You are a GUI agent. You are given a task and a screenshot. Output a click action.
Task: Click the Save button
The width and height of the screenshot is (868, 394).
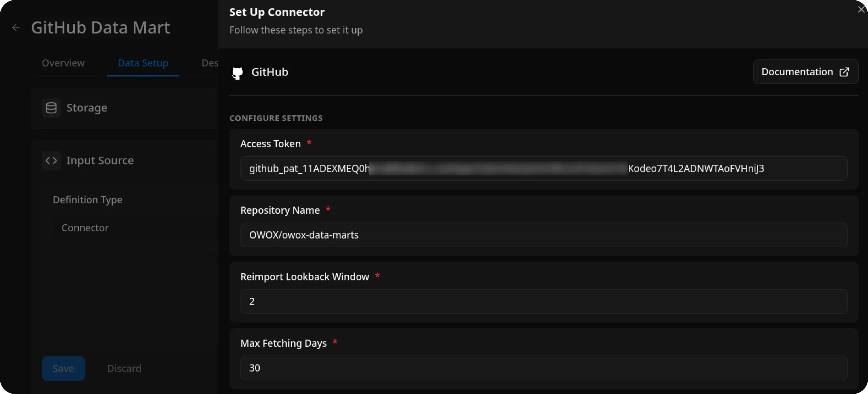click(63, 368)
